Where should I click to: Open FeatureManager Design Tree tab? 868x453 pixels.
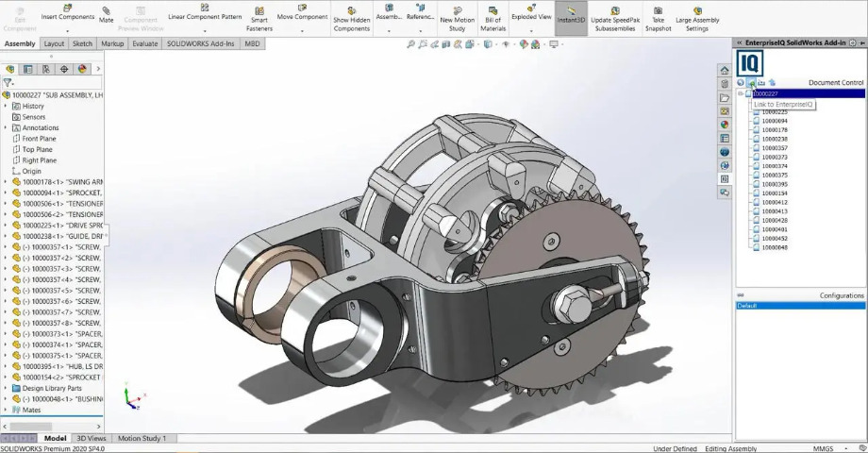tap(10, 69)
